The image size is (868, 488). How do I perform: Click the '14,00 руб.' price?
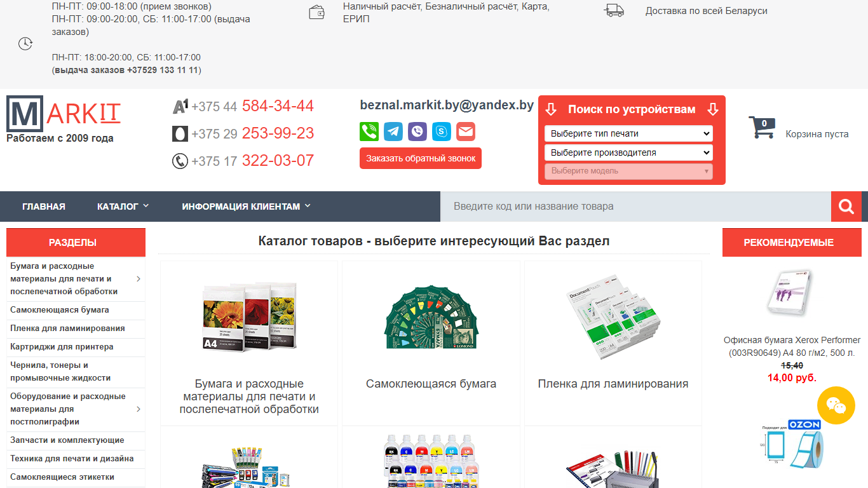(792, 378)
